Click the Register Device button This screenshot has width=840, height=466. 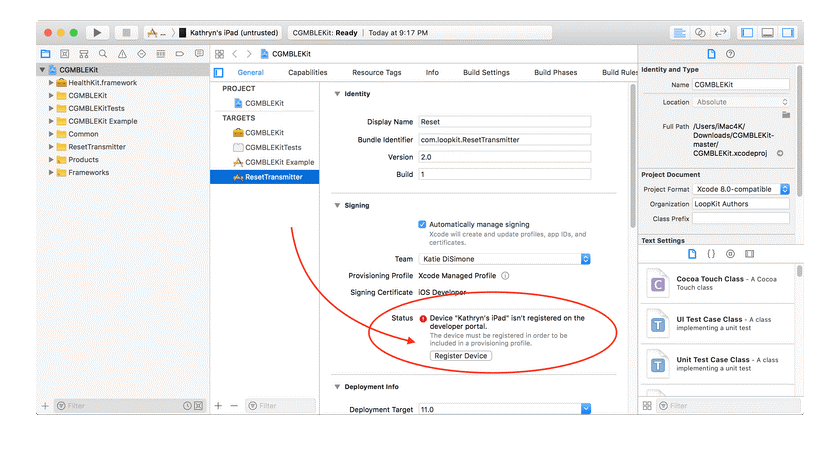coord(461,356)
